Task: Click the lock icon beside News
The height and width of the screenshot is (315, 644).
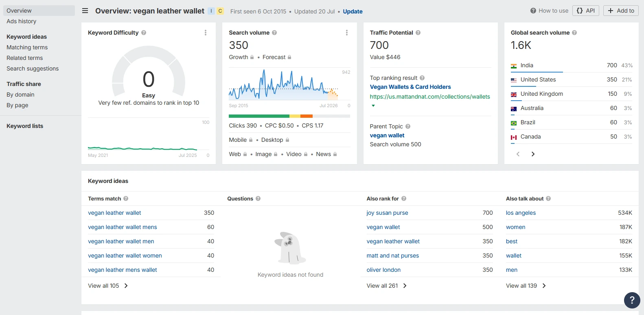Action: 335,154
